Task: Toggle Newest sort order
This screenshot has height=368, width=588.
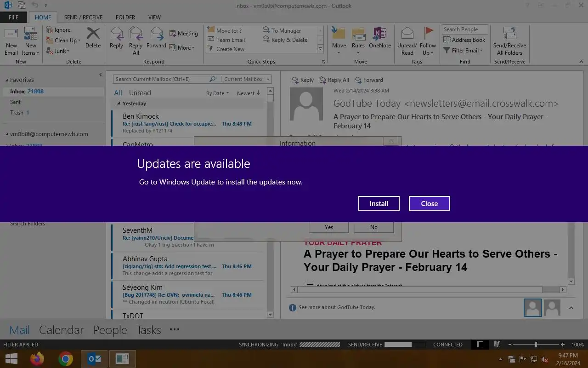Action: click(x=249, y=93)
